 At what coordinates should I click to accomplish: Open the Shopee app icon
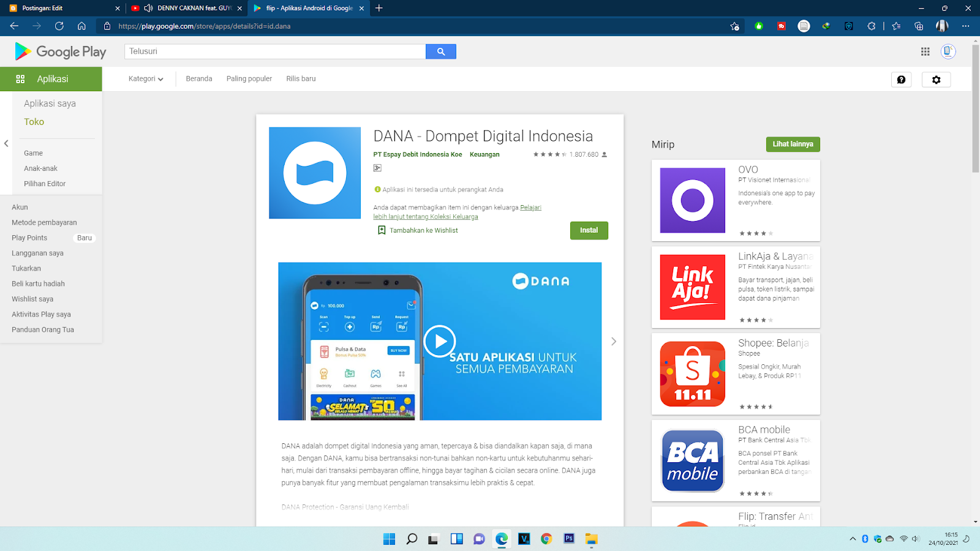tap(693, 374)
